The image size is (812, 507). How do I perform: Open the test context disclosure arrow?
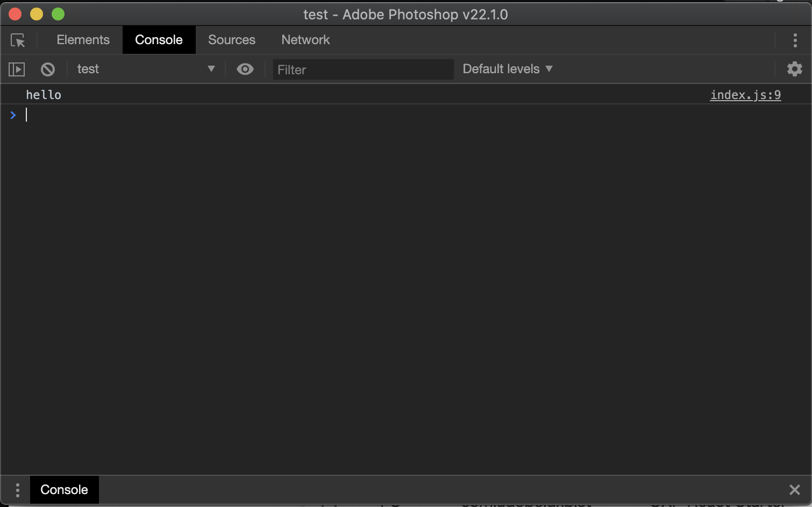pyautogui.click(x=211, y=69)
